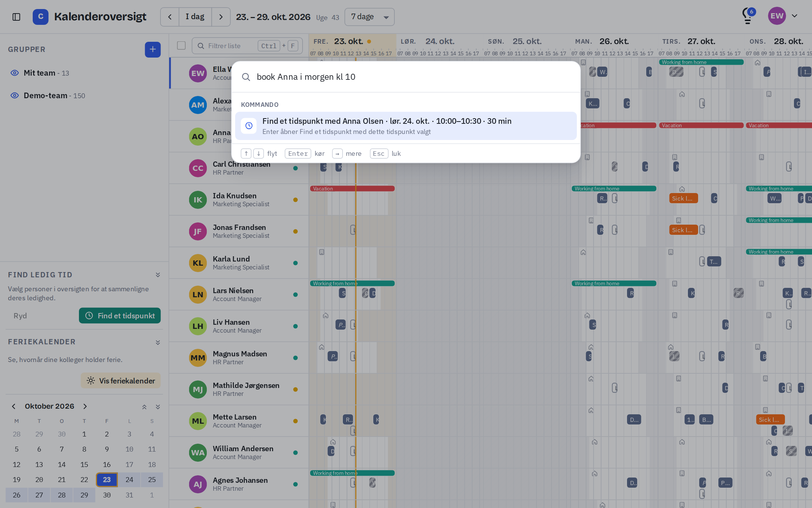
Task: Click Ryd to clear selection
Action: 20,316
